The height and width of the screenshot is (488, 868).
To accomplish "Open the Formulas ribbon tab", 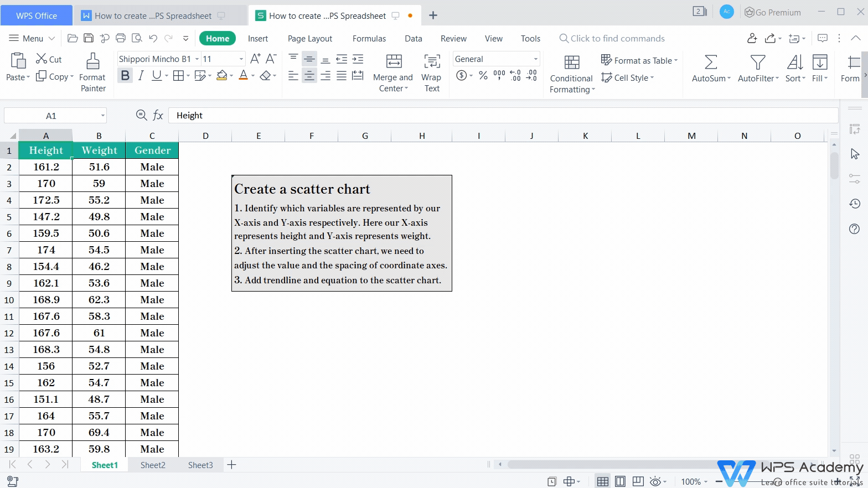I will tap(369, 38).
